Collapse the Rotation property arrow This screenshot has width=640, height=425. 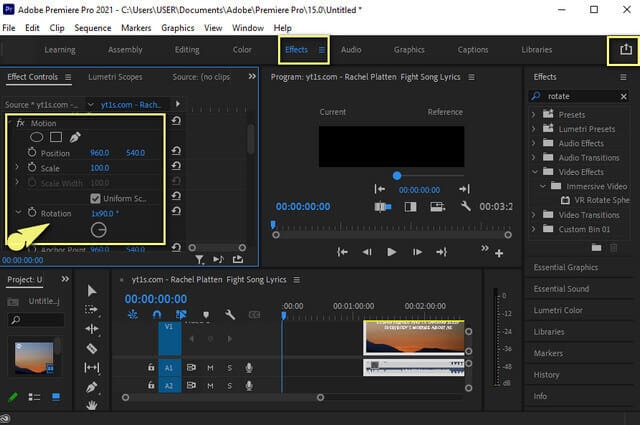pos(18,213)
